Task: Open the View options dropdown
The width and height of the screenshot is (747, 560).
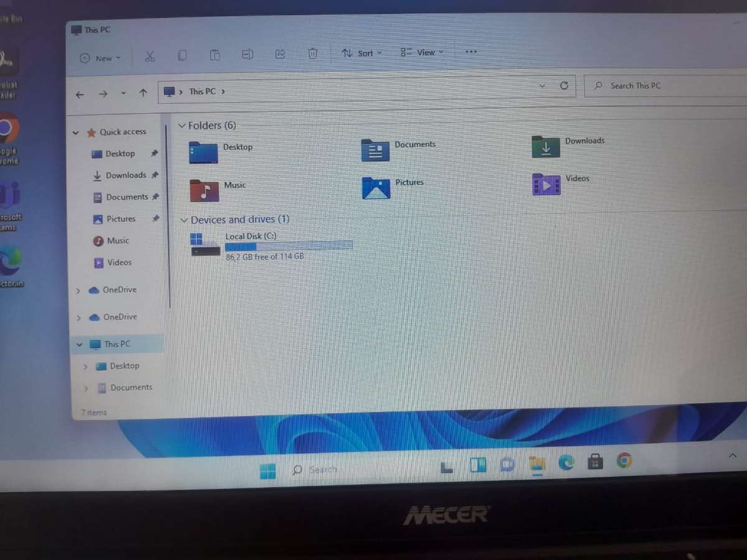Action: [x=422, y=52]
